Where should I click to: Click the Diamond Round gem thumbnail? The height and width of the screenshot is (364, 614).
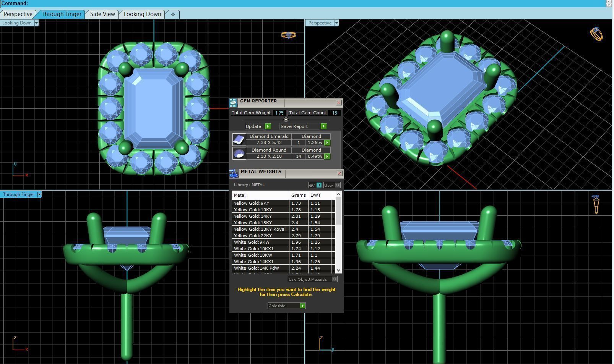click(239, 153)
